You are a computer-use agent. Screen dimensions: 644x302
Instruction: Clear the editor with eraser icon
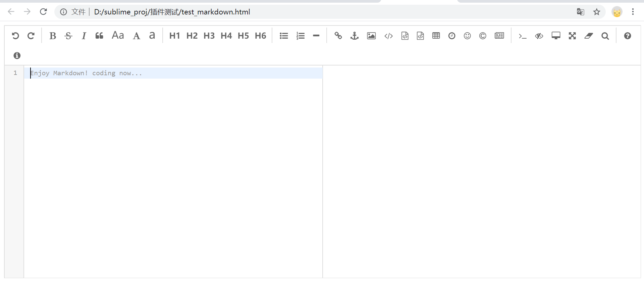[589, 36]
